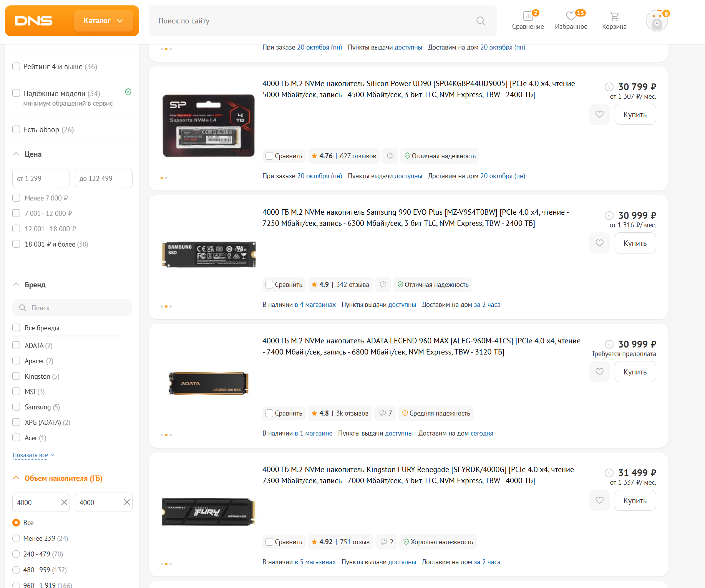Open the Корзина shopping cart icon
The height and width of the screenshot is (588, 705).
614,21
